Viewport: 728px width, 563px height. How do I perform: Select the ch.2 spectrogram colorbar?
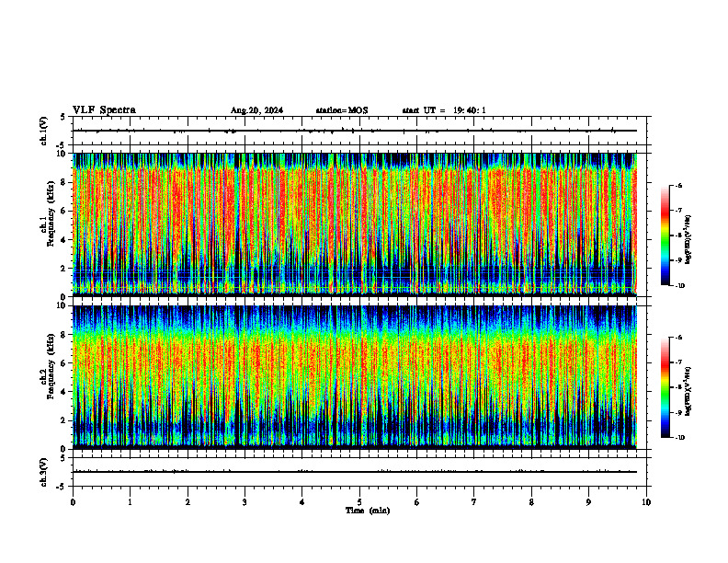(665, 387)
